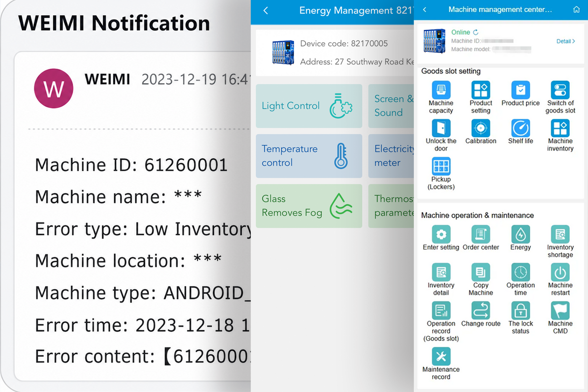The image size is (588, 392).
Task: Go back from Machine management center
Action: [x=424, y=10]
